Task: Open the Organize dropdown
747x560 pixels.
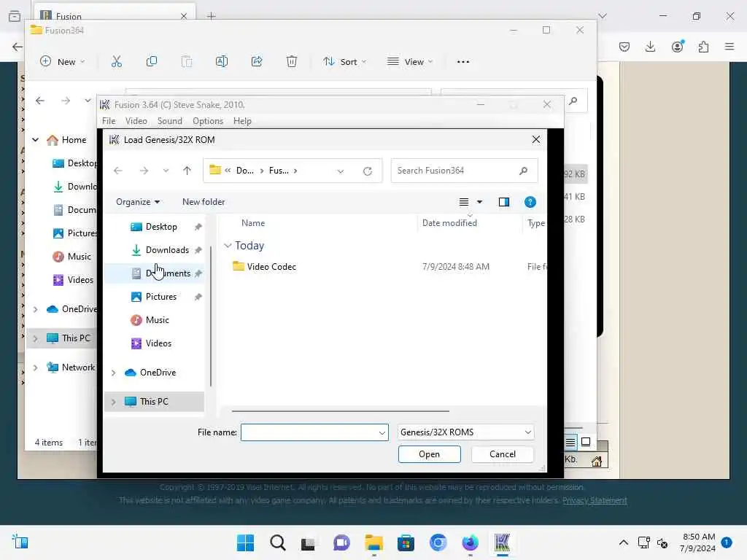Action: pos(138,202)
